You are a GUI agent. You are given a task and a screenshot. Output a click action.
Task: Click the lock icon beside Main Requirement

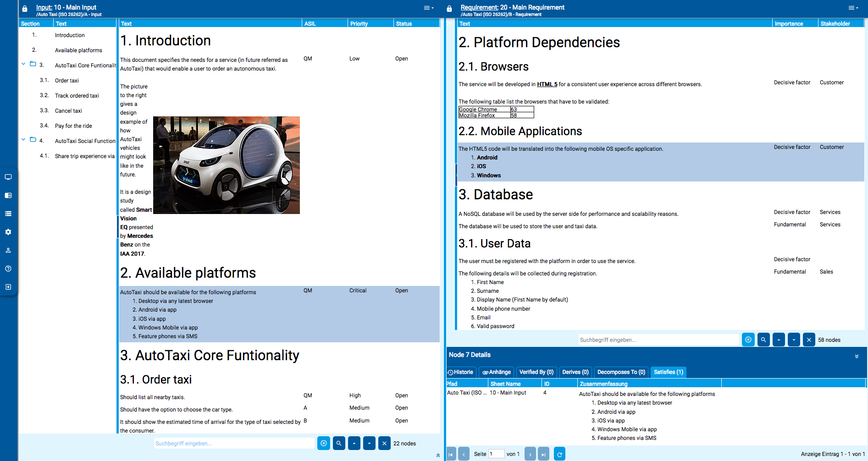tap(449, 9)
